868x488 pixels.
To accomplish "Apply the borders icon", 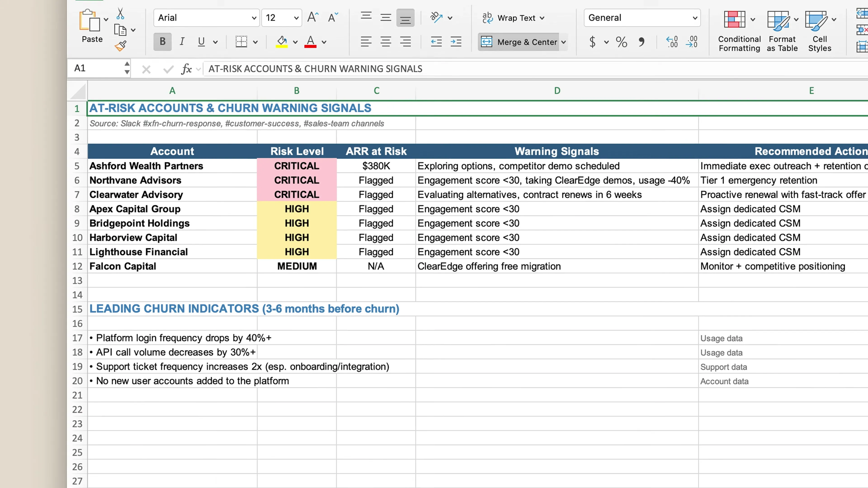I will [x=241, y=42].
